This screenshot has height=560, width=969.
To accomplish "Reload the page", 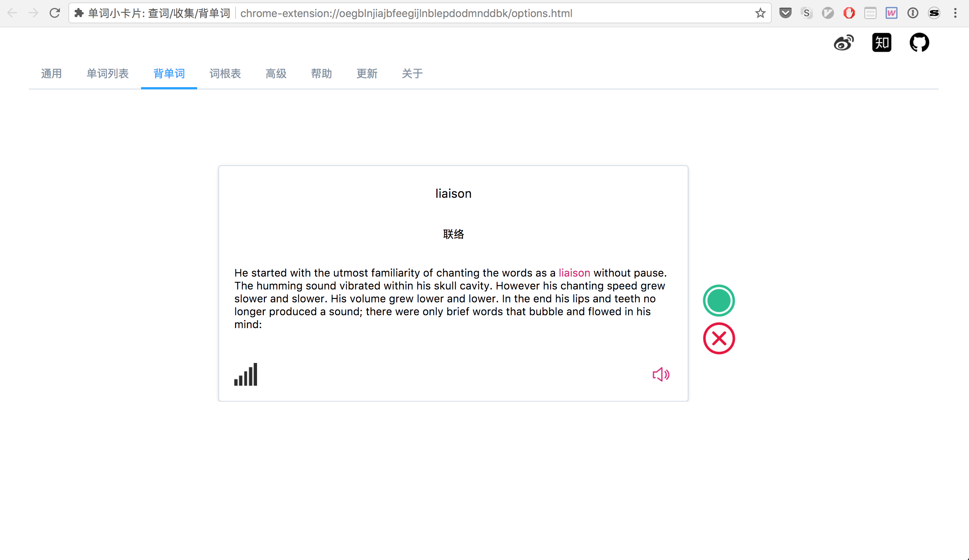I will click(55, 14).
